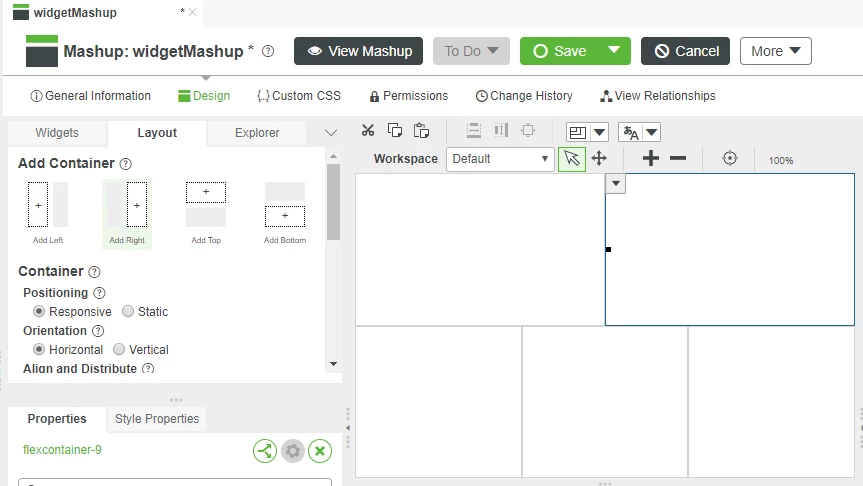Open the Save options dropdown arrow
863x486 pixels.
[614, 51]
